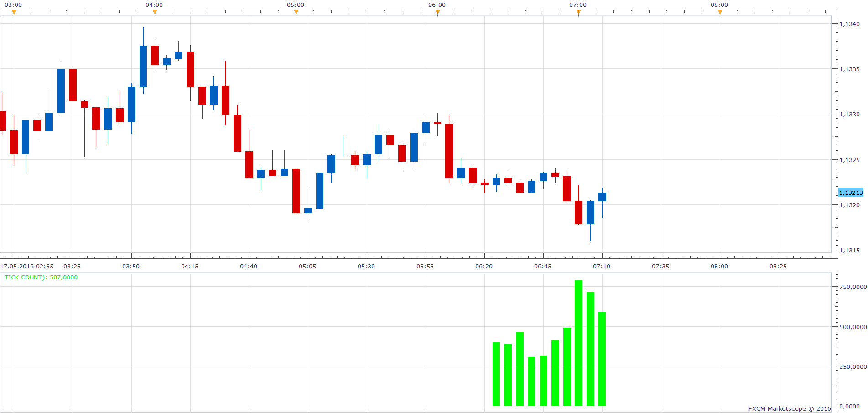The image size is (868, 413).
Task: Click the orange session marker under 05:00
Action: click(x=296, y=12)
